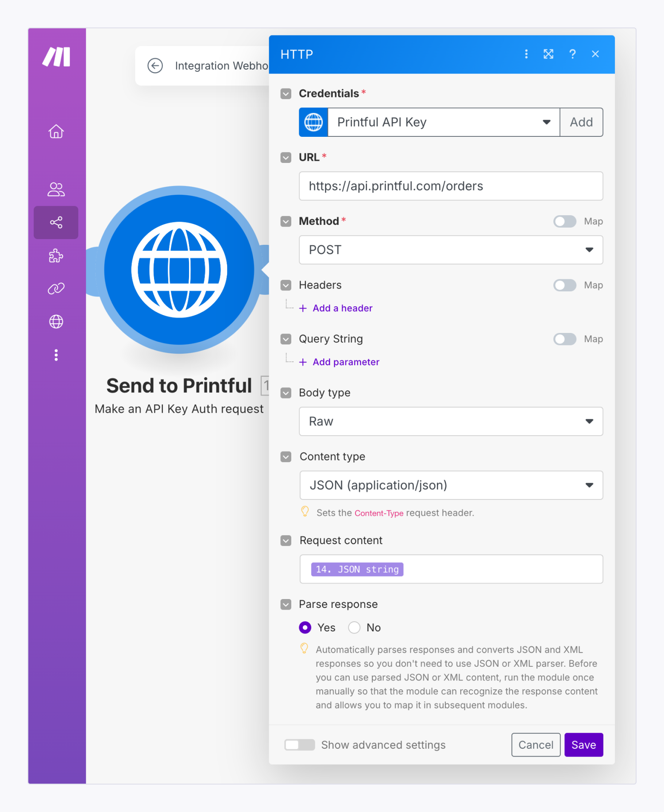
Task: Expand the HTTP panel to full screen
Action: tap(548, 54)
